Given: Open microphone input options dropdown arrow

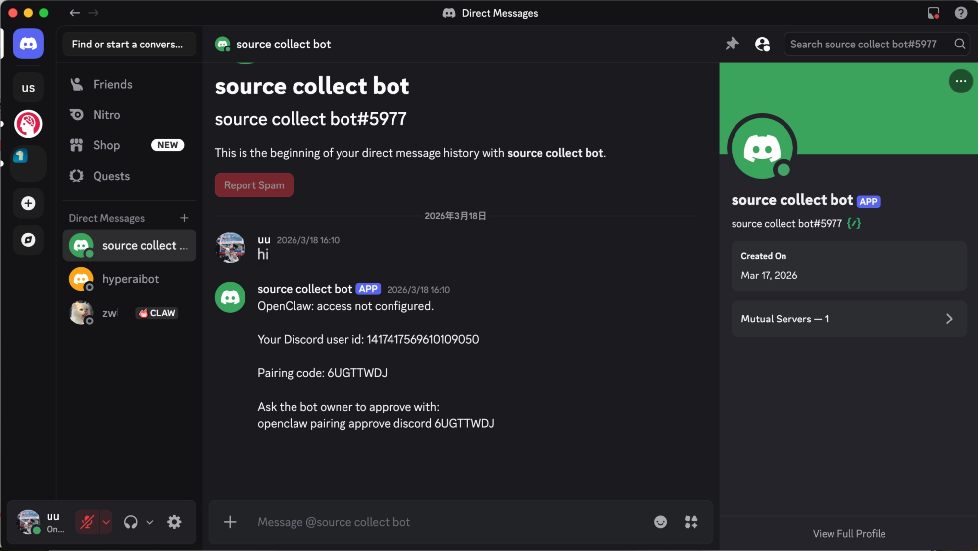Looking at the screenshot, I should tap(106, 522).
